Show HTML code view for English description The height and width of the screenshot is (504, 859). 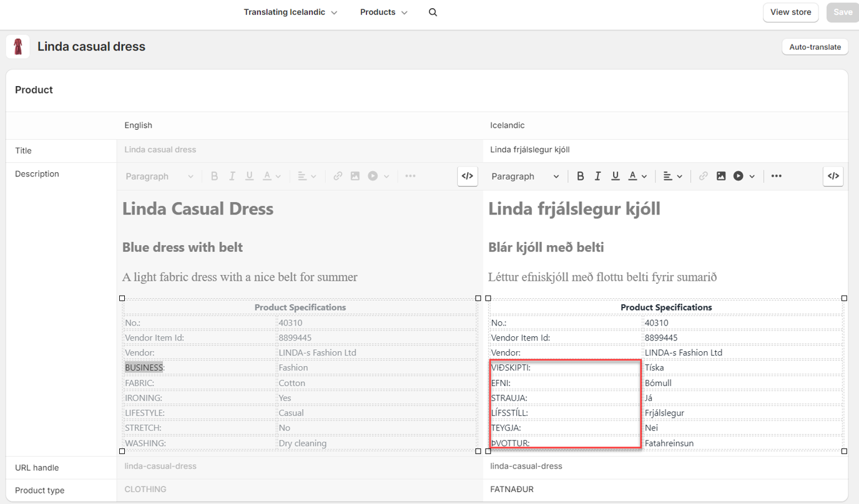(467, 177)
